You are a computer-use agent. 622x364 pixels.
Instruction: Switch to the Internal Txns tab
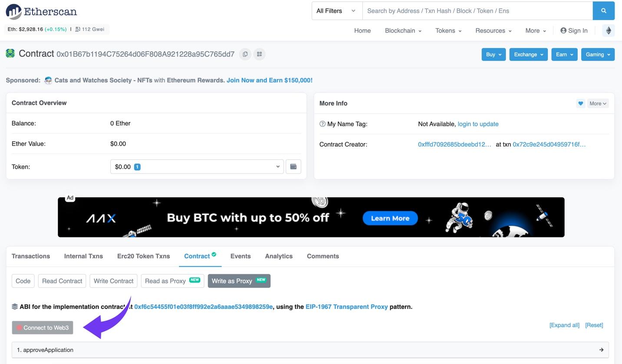click(83, 256)
